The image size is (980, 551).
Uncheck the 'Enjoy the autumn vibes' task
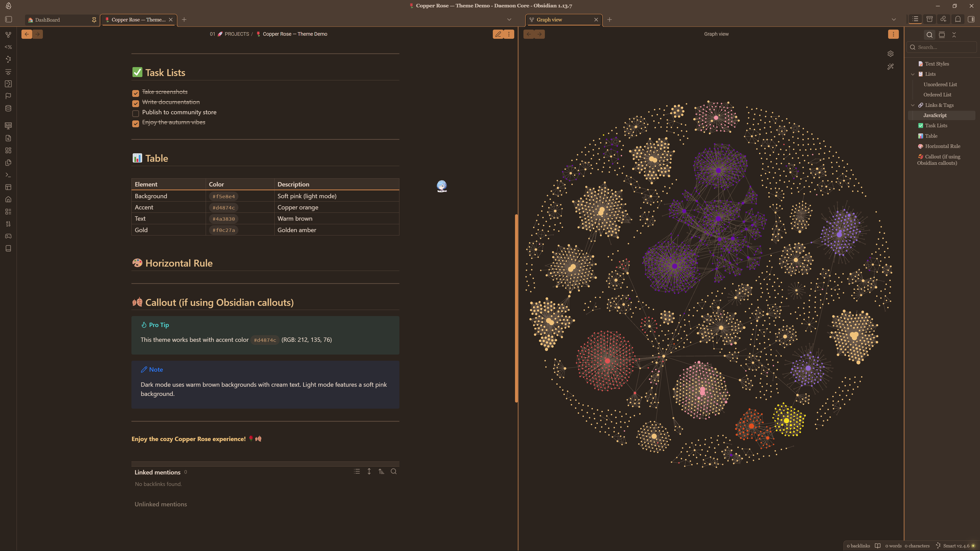136,123
